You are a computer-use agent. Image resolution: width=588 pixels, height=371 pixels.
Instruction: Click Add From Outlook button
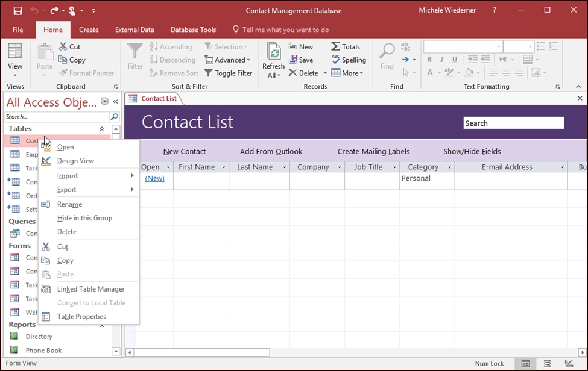tap(271, 152)
